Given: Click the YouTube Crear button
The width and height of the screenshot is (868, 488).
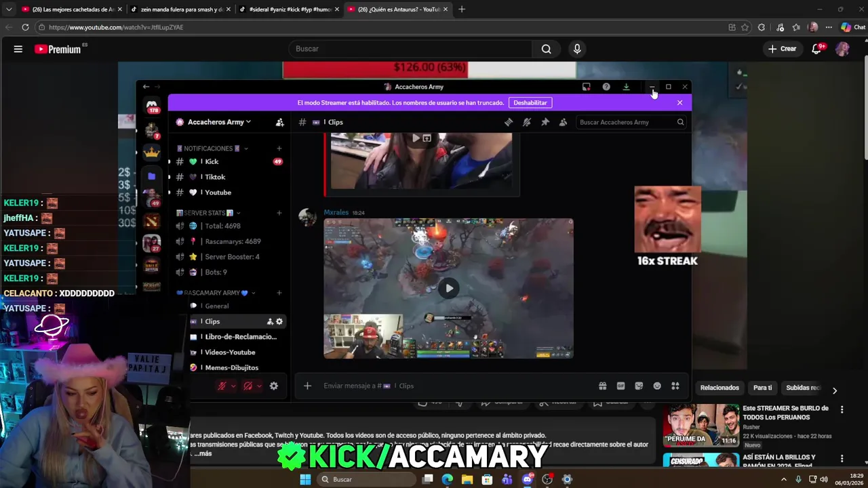Looking at the screenshot, I should click(783, 49).
